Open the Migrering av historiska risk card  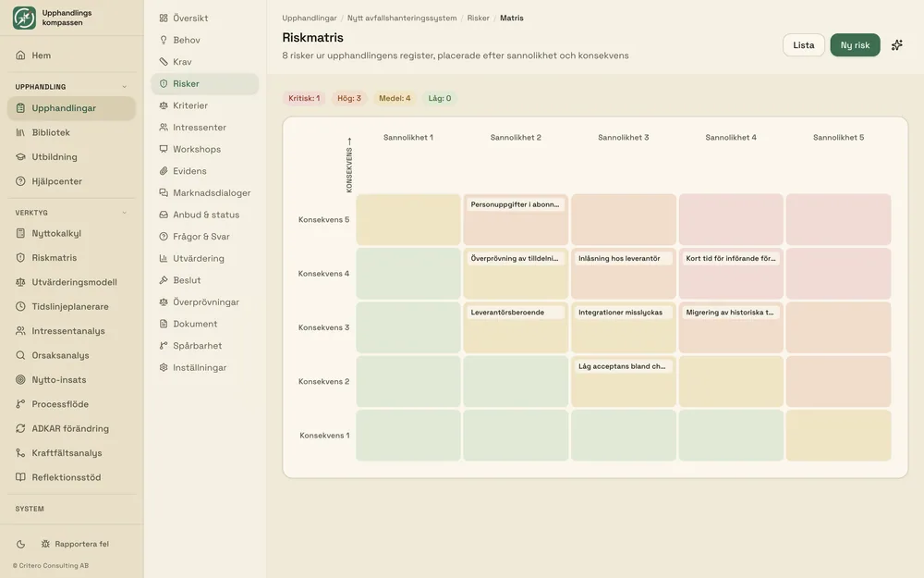click(731, 313)
